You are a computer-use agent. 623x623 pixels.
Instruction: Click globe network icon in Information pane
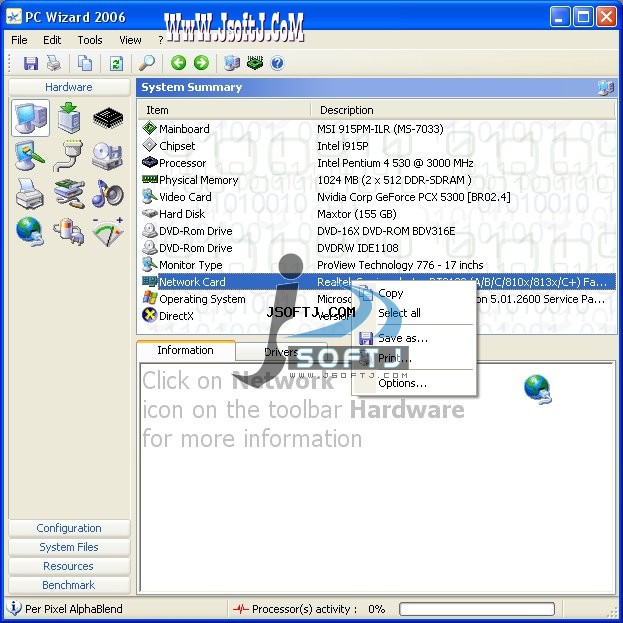click(x=537, y=389)
